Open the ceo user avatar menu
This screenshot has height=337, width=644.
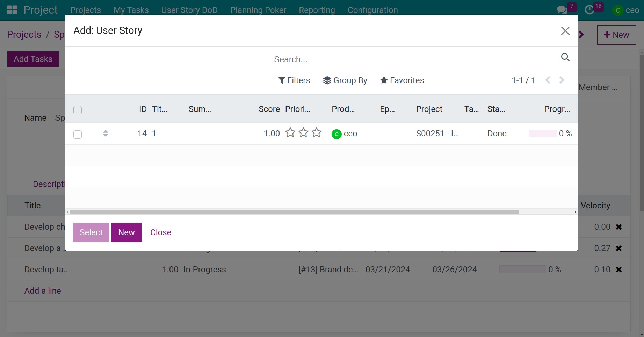point(625,10)
